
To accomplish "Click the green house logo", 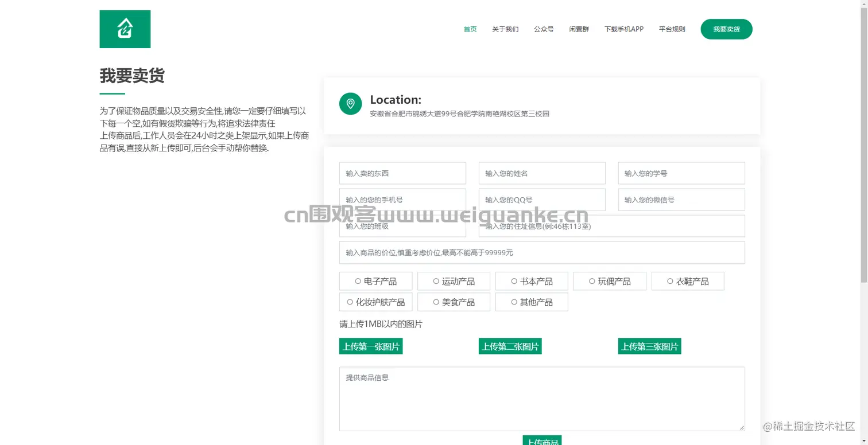I will [x=125, y=29].
